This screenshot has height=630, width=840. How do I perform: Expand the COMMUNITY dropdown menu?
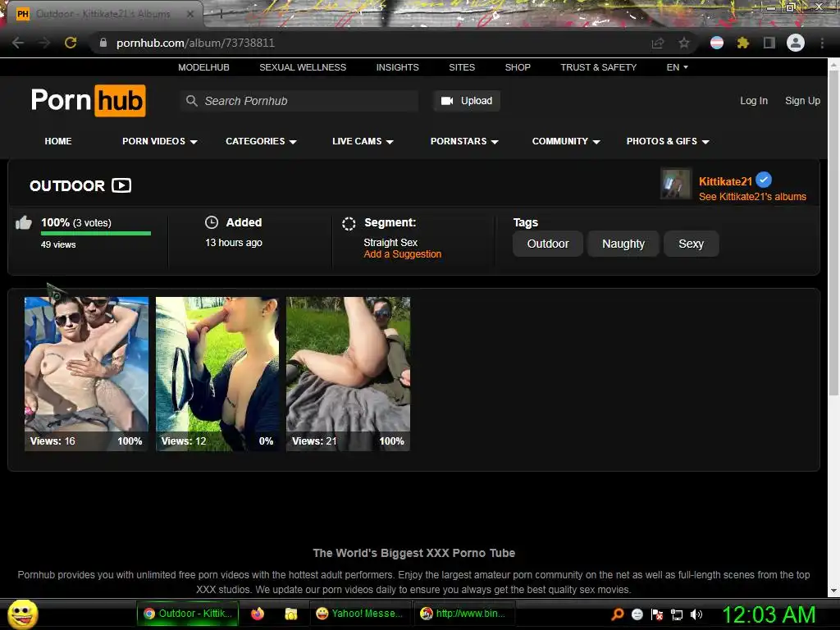click(x=566, y=141)
